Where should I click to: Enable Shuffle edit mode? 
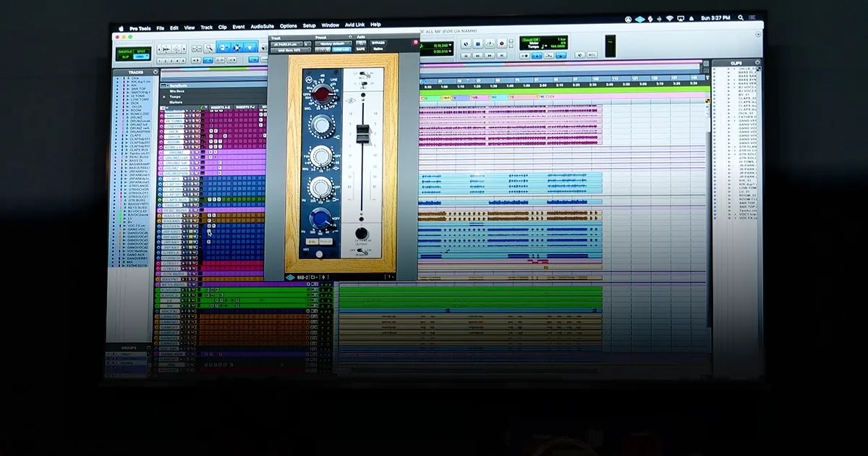pyautogui.click(x=125, y=51)
